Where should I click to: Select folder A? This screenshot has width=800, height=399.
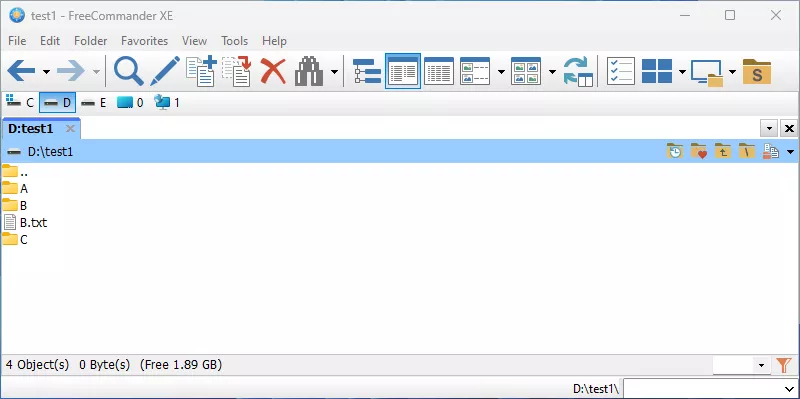[x=15, y=189]
